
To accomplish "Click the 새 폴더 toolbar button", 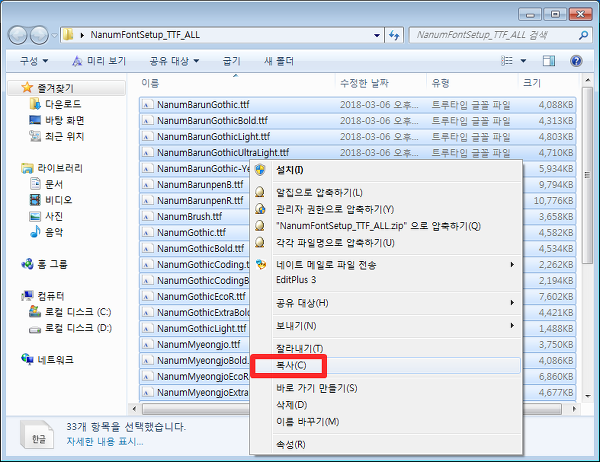I will tap(279, 61).
